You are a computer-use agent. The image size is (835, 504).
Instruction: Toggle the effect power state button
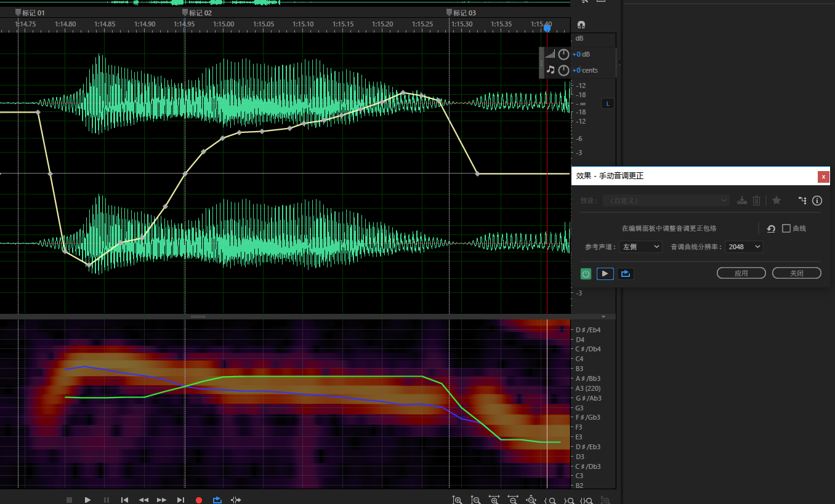point(586,273)
